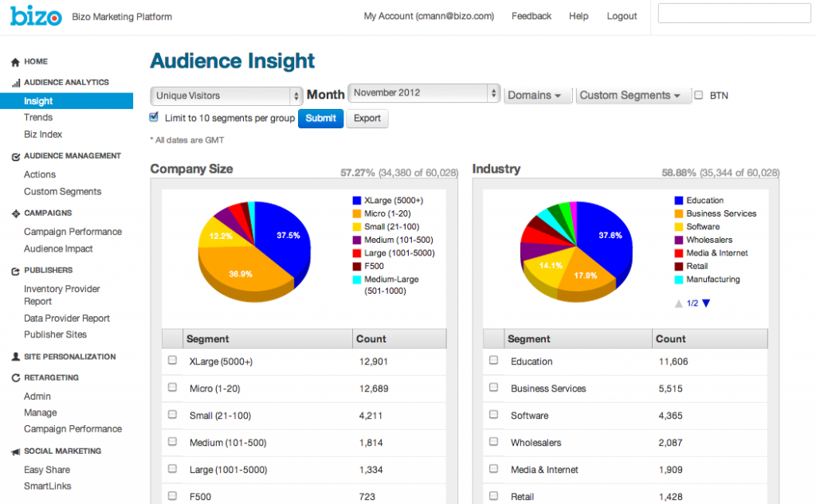This screenshot has width=816, height=504.
Task: Click the Feedback link
Action: point(532,16)
